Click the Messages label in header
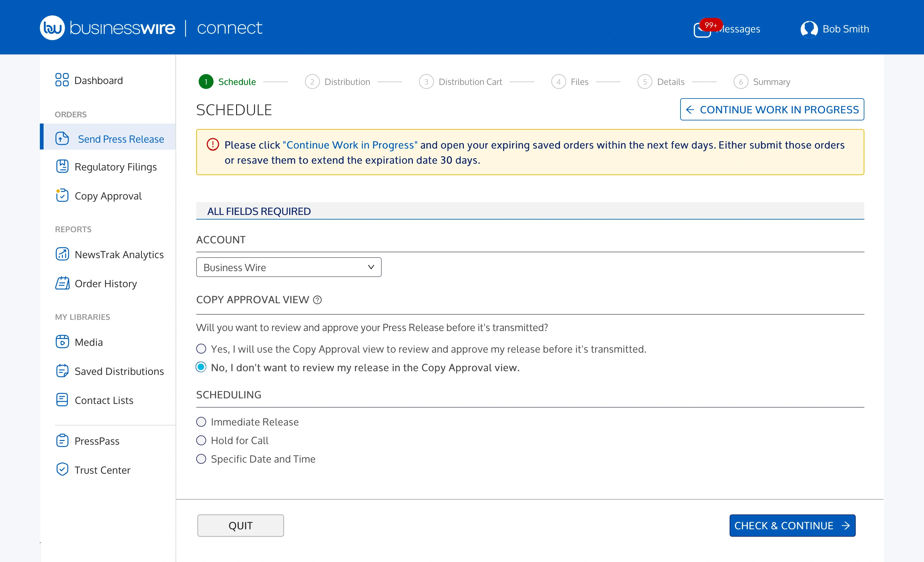 pos(738,29)
